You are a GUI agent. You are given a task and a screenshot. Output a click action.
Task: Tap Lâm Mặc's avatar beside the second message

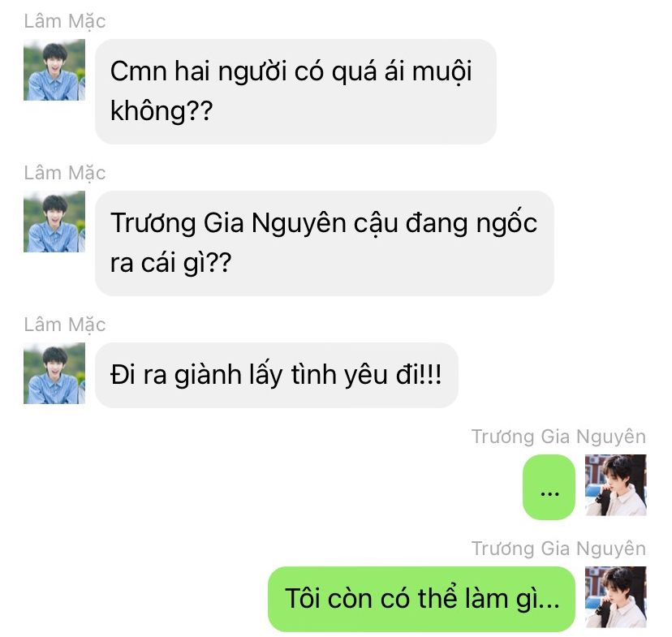click(54, 222)
